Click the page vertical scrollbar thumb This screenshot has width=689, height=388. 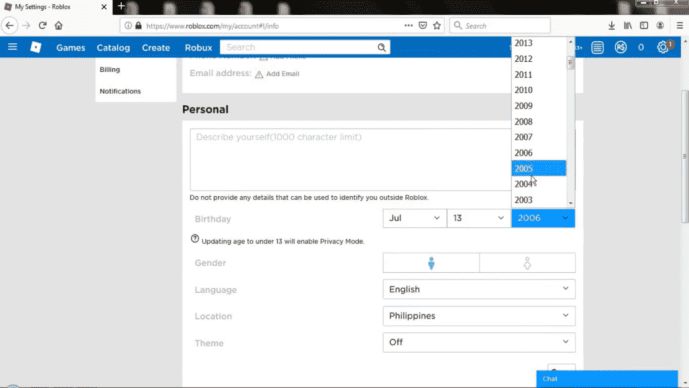(685, 156)
